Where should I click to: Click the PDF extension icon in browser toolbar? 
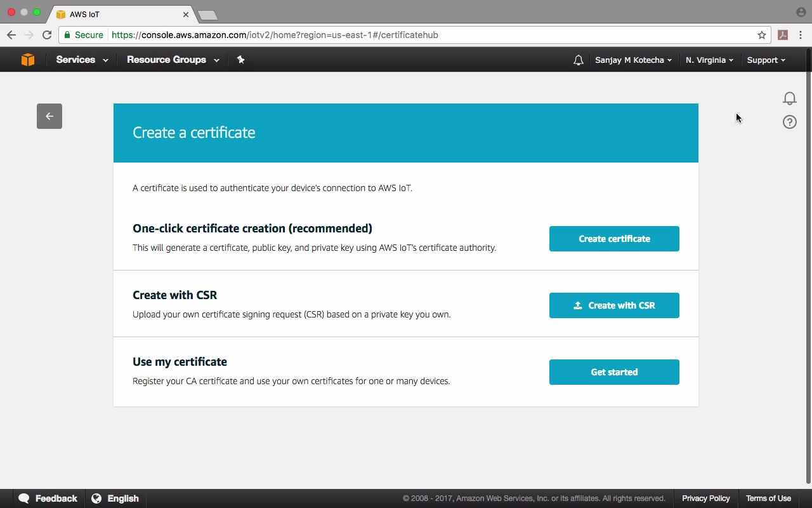pyautogui.click(x=783, y=35)
